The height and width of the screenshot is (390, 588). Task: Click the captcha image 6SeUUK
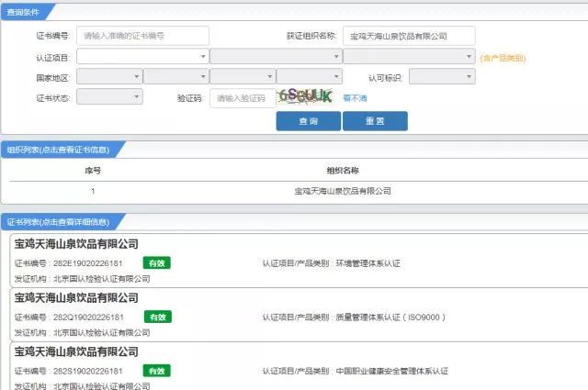[306, 96]
